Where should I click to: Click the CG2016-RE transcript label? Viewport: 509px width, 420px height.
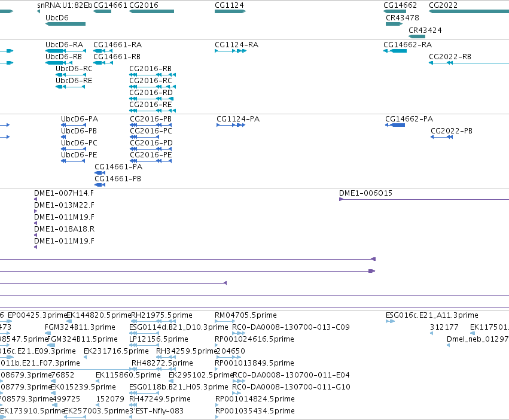151,105
